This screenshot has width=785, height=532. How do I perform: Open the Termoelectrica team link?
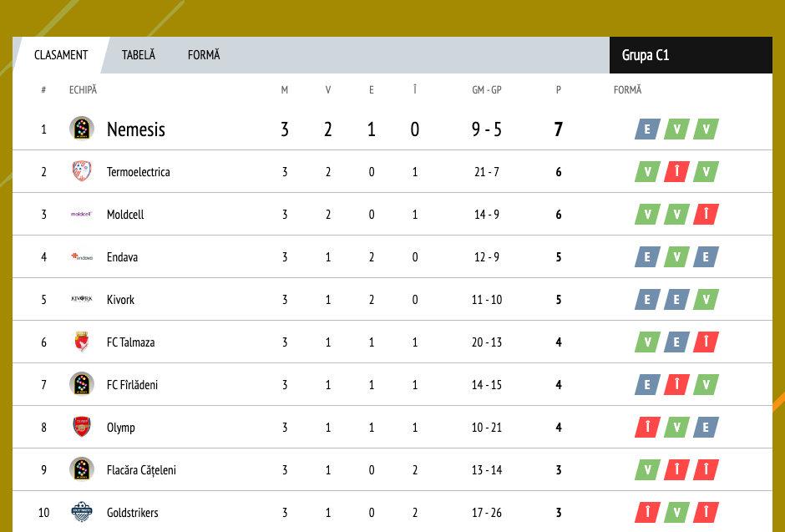point(138,172)
